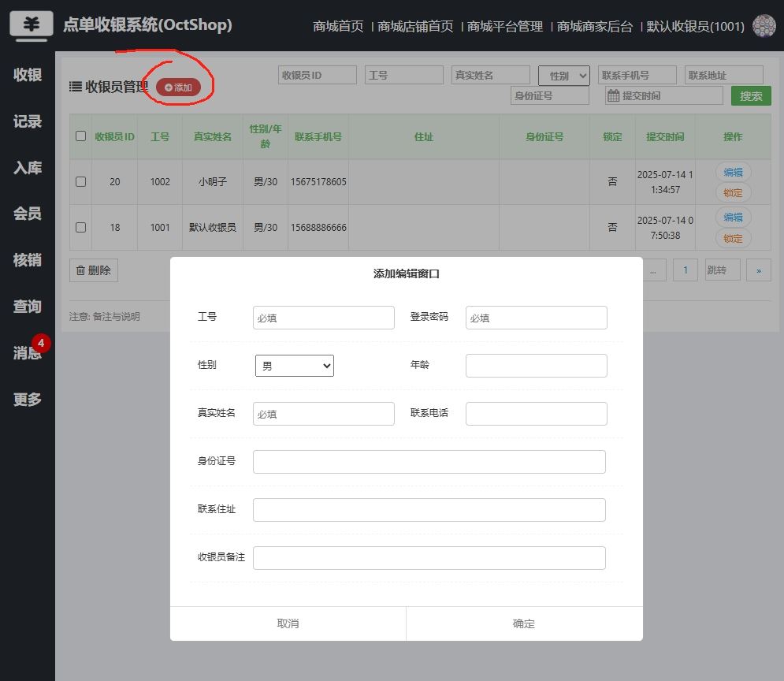Click the 提交时间 column header
Image resolution: width=784 pixels, height=681 pixels.
[x=665, y=136]
